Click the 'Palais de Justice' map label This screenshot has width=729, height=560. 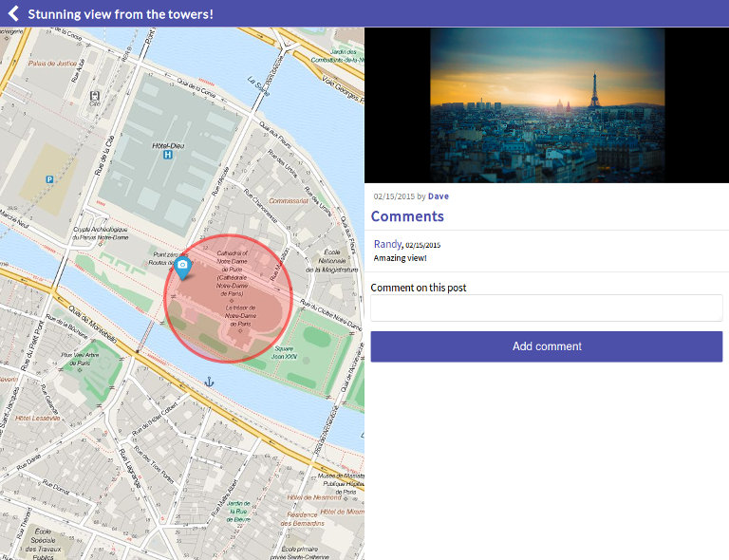52,64
